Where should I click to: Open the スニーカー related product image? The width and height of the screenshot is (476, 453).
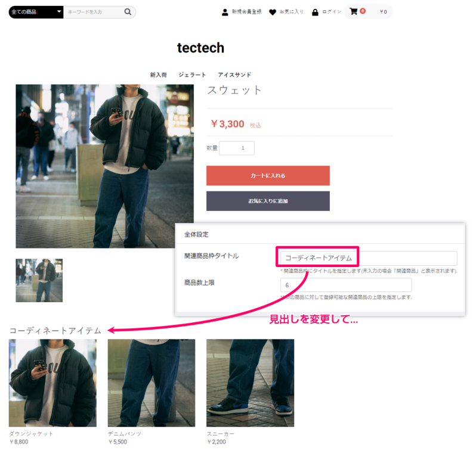(250, 383)
